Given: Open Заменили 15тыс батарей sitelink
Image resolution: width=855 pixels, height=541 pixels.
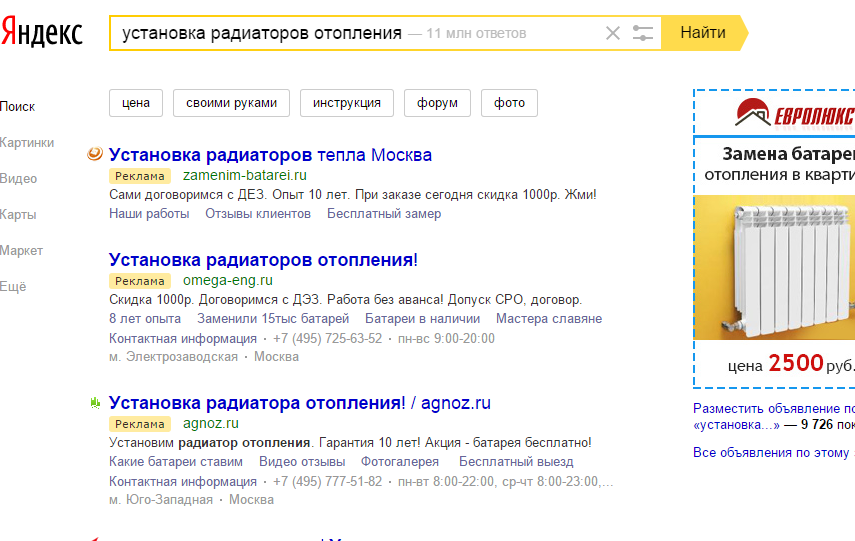Looking at the screenshot, I should [x=273, y=318].
